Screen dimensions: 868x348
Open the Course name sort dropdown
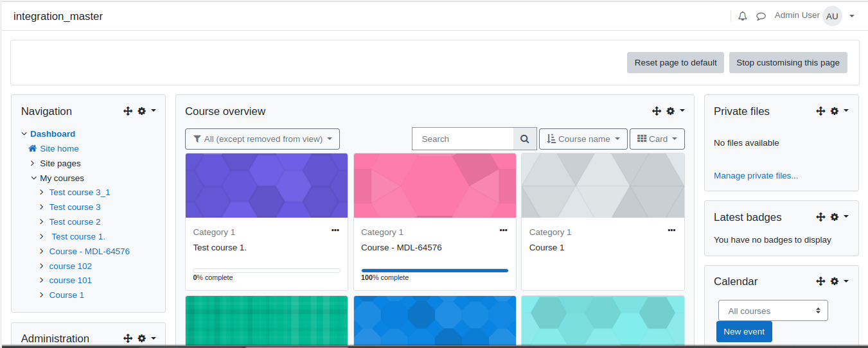(583, 139)
